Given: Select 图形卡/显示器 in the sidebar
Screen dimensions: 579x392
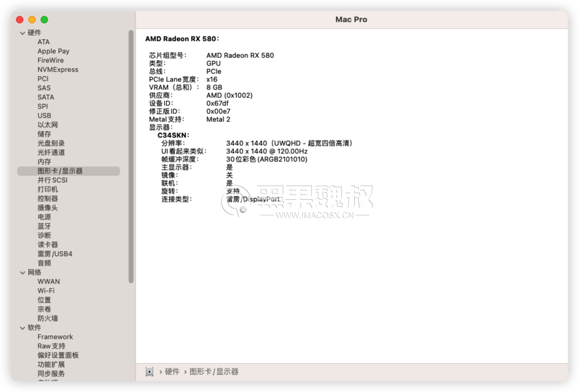Looking at the screenshot, I should pyautogui.click(x=69, y=171).
